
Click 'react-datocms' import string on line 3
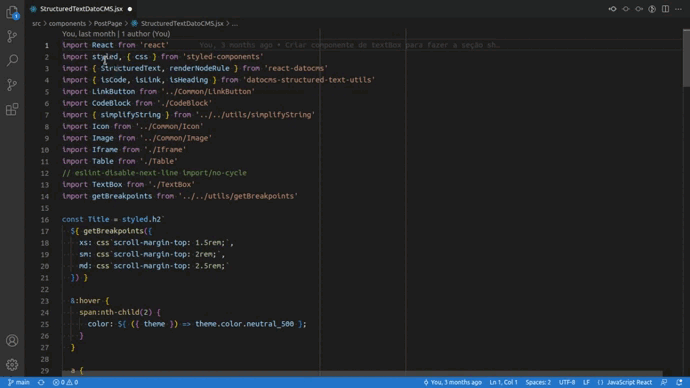coord(296,68)
